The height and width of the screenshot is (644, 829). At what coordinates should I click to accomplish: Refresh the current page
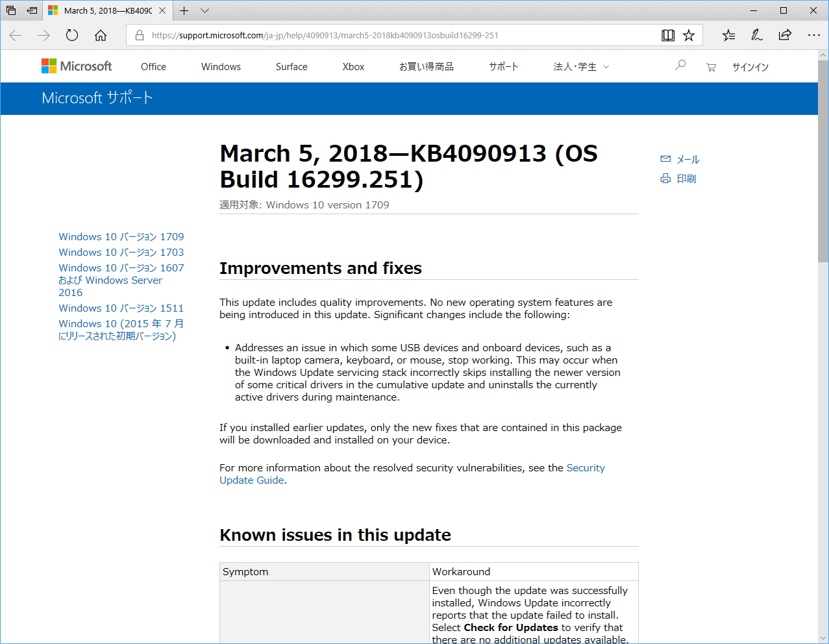(71, 35)
